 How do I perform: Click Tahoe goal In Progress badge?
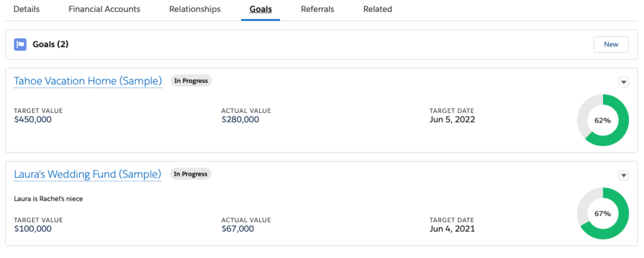[x=191, y=81]
